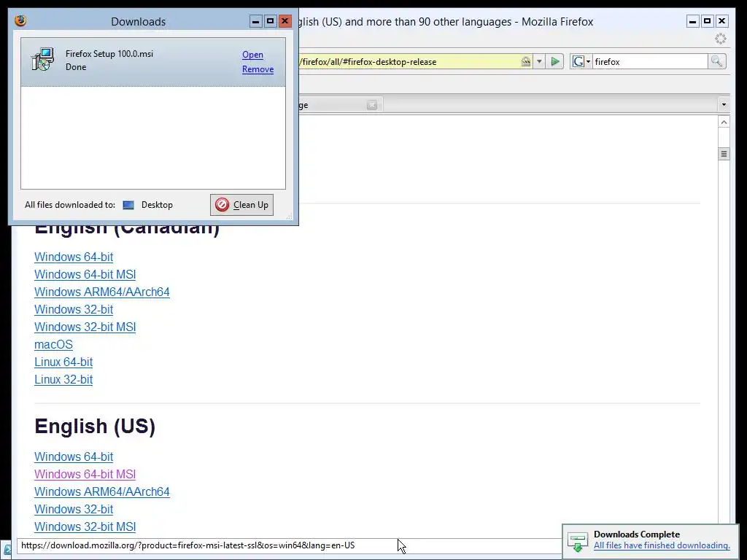This screenshot has width=747, height=560.
Task: Close the Downloads window
Action: (x=285, y=21)
